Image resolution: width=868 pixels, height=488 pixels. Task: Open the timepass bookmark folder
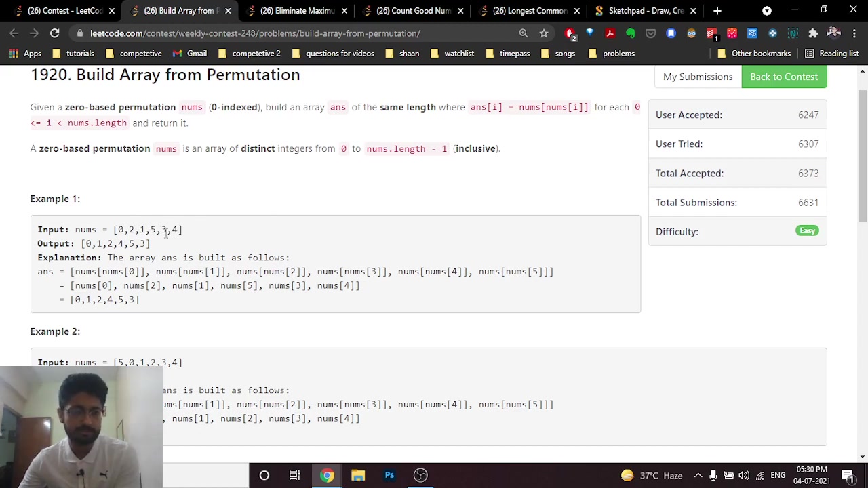[507, 53]
